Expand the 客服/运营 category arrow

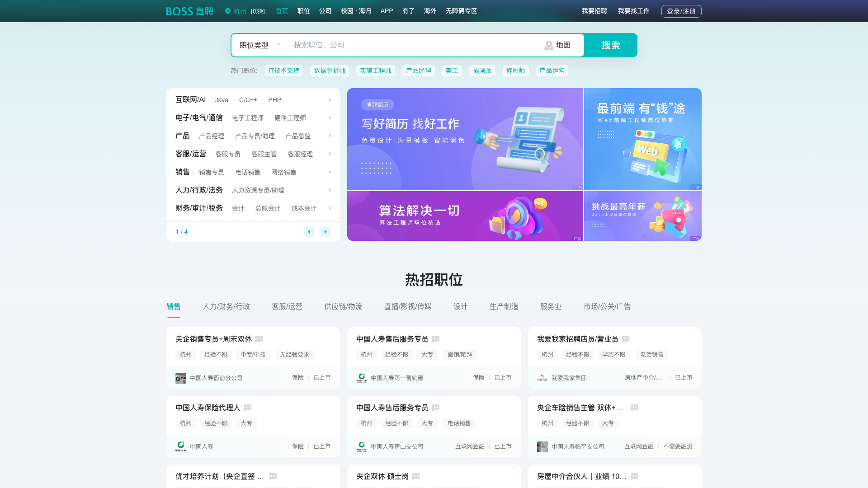coord(330,154)
